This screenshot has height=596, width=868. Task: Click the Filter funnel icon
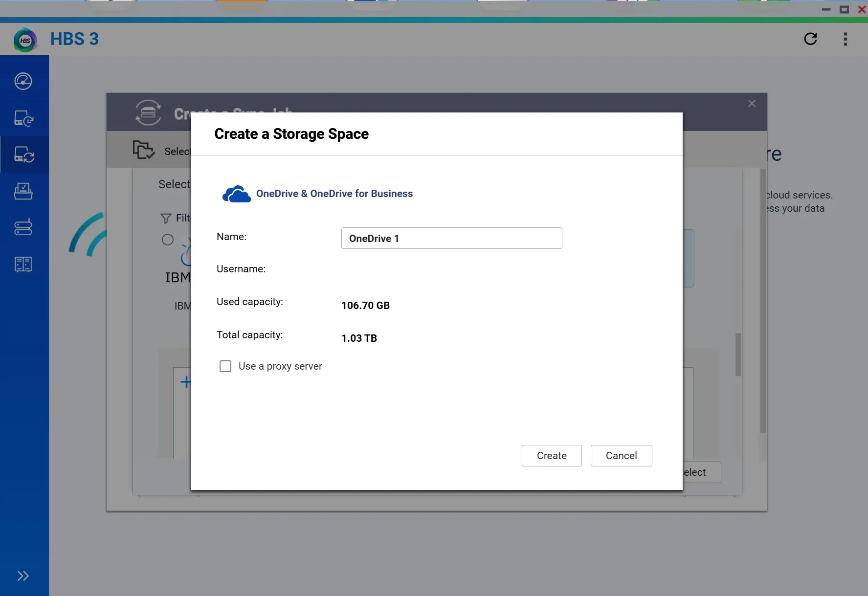166,218
